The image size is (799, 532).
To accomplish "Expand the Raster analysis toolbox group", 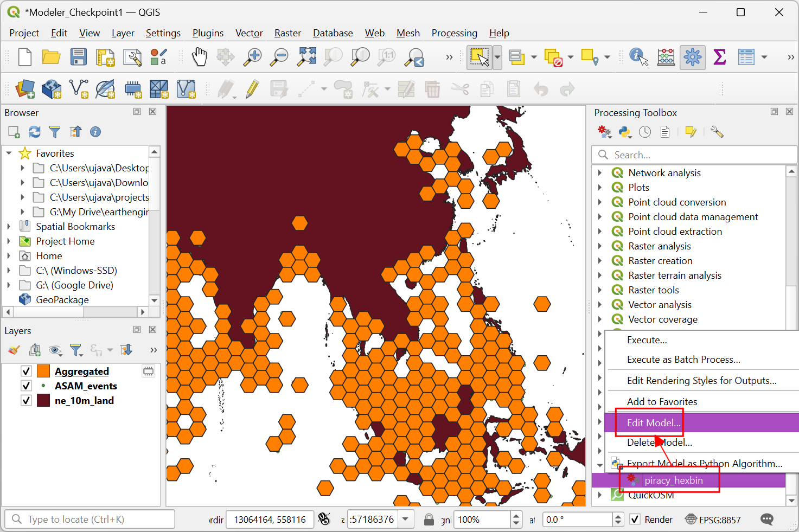I will pyautogui.click(x=600, y=246).
